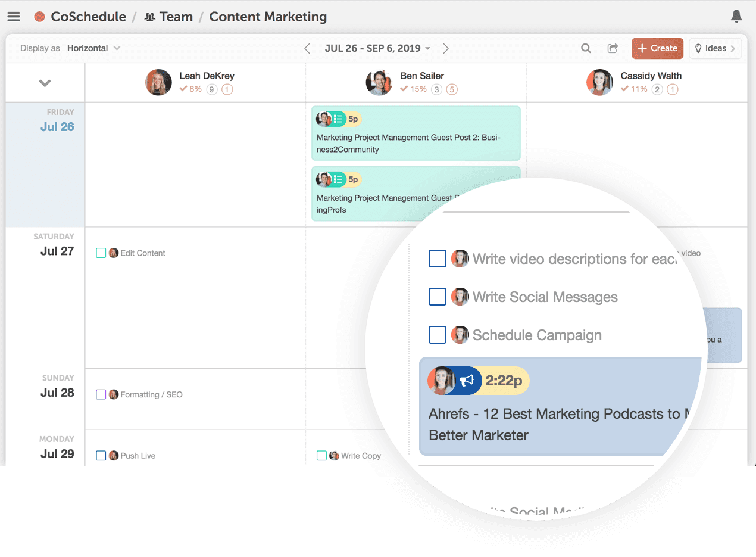Click Leah DeKrey's avatar
Image resolution: width=756 pixels, height=557 pixels.
158,82
